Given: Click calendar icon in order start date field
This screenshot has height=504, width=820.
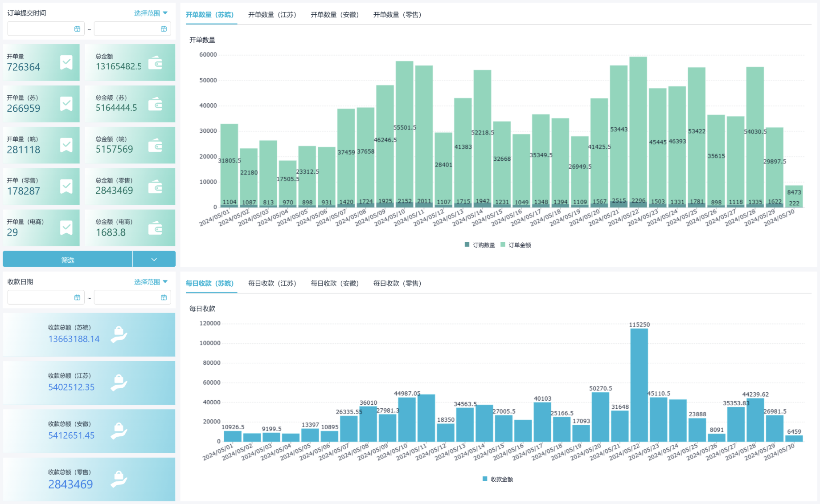Looking at the screenshot, I should [x=77, y=29].
